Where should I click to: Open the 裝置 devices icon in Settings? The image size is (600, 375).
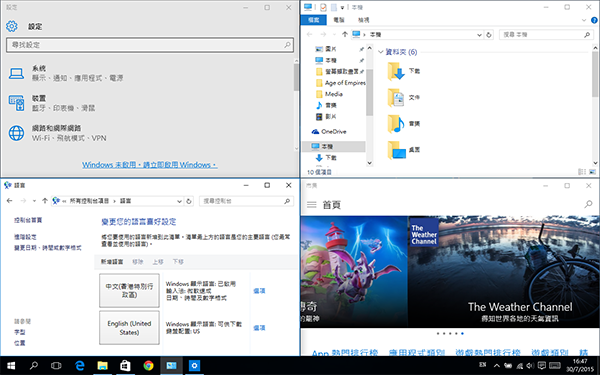pyautogui.click(x=16, y=103)
